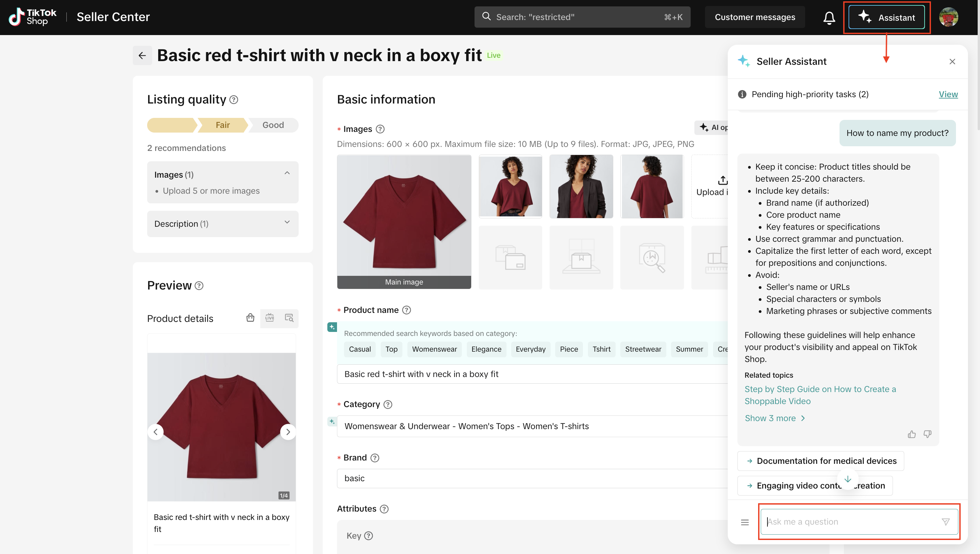Add the Womenswear keyword chip
Image resolution: width=980 pixels, height=554 pixels.
[x=434, y=349]
